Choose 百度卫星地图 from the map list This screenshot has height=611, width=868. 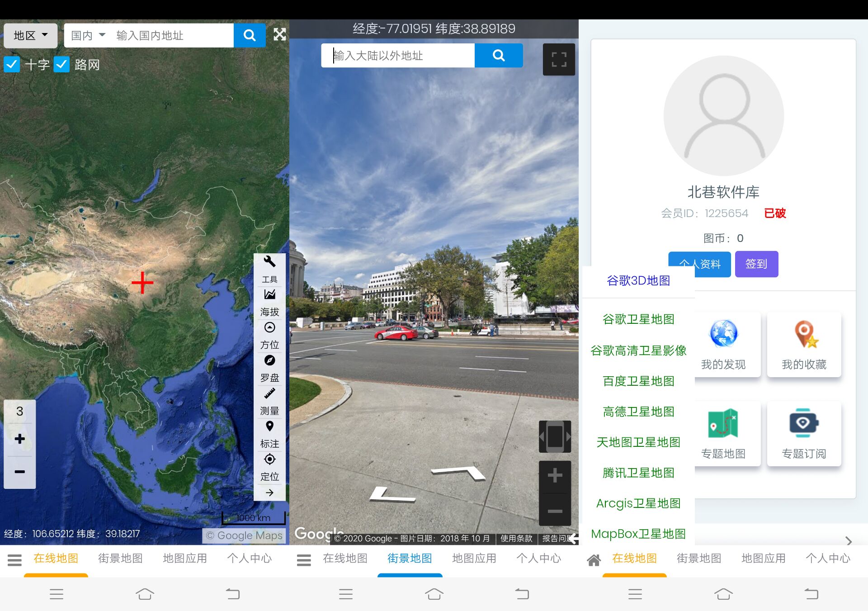tap(638, 381)
